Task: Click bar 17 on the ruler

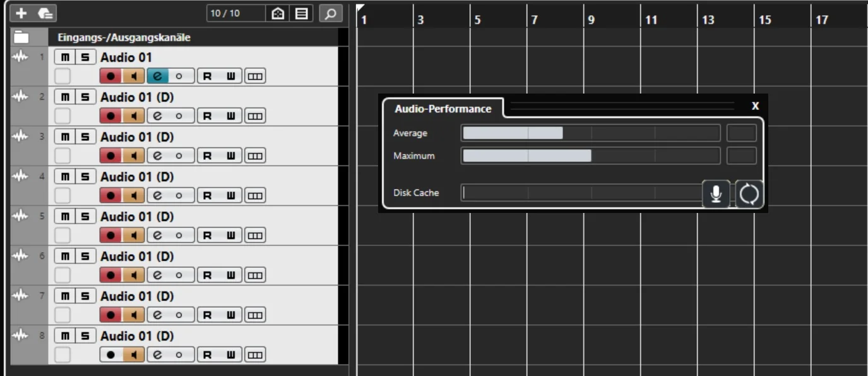Action: [822, 20]
